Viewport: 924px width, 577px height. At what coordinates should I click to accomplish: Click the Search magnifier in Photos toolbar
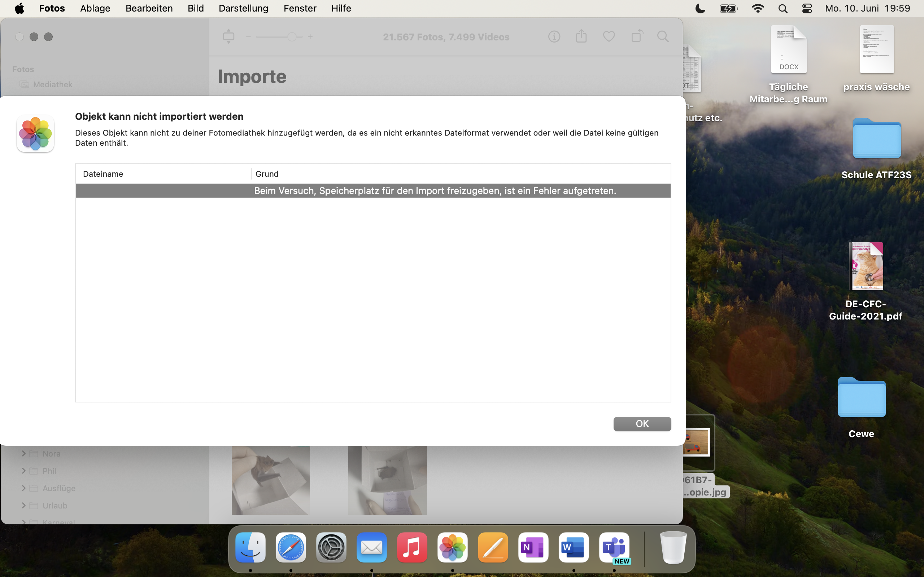[x=663, y=37]
